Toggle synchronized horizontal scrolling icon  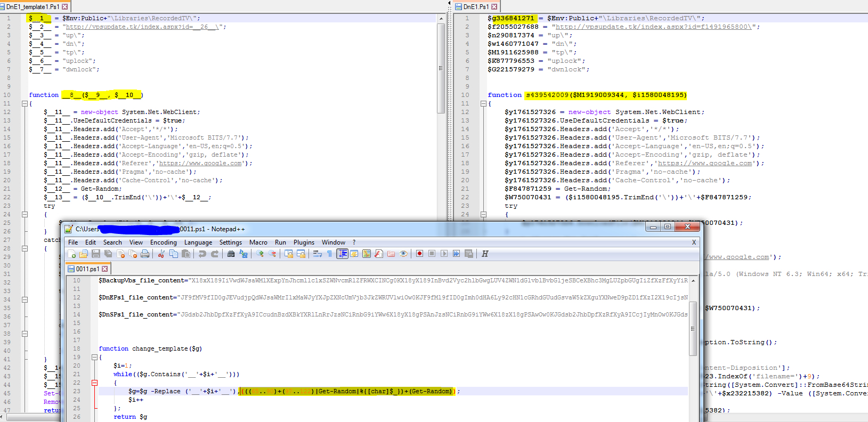[301, 254]
